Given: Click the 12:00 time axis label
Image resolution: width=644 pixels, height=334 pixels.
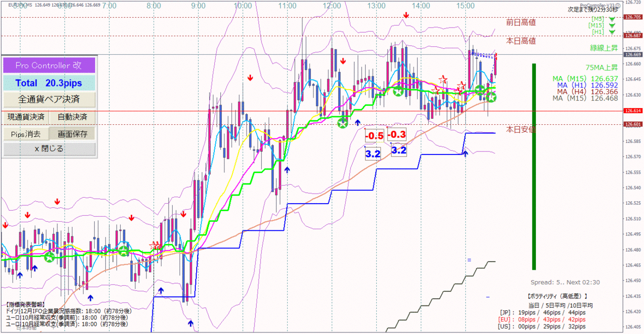Looking at the screenshot, I should [332, 6].
